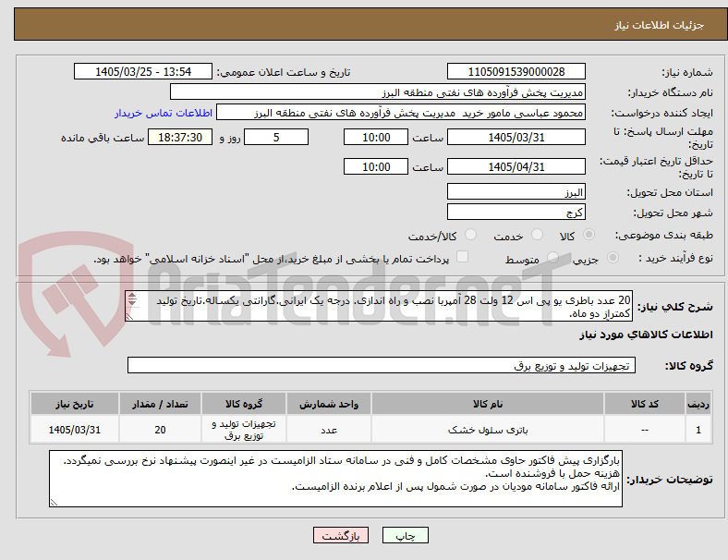Open اطلاعات تماس خریدار link
728x560 pixels.
tap(164, 113)
